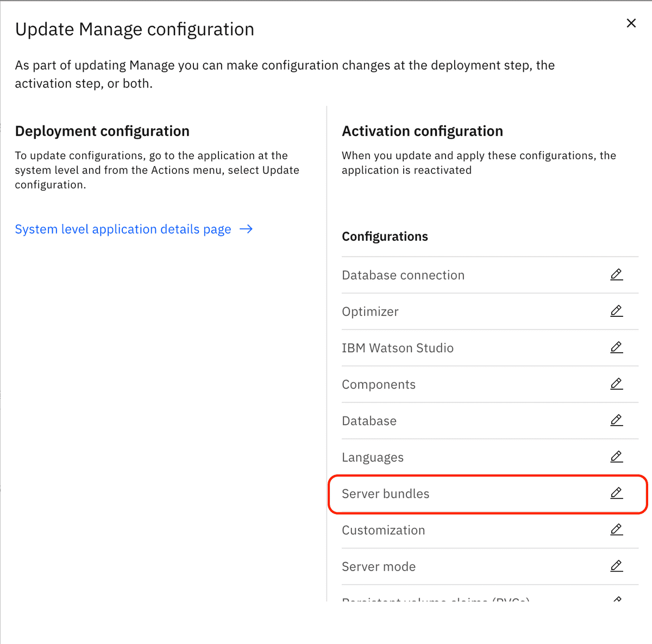The height and width of the screenshot is (644, 652).
Task: Click the Customization edit pencil icon
Action: [x=616, y=530]
